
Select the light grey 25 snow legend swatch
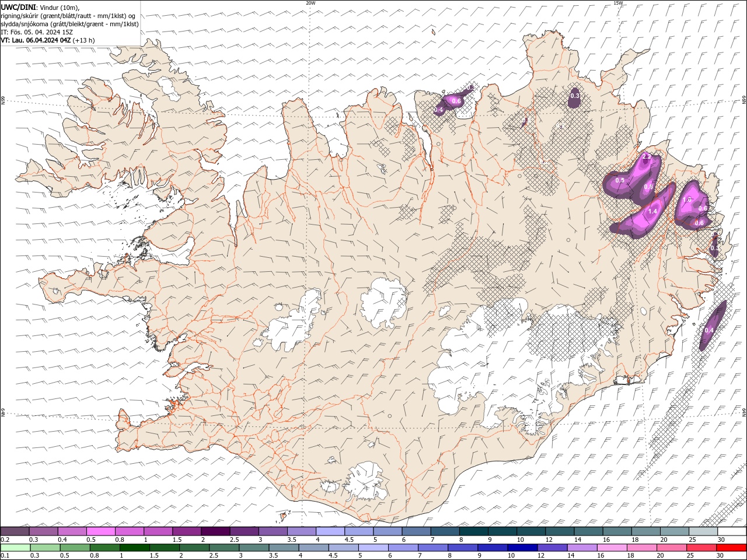pyautogui.click(x=702, y=531)
